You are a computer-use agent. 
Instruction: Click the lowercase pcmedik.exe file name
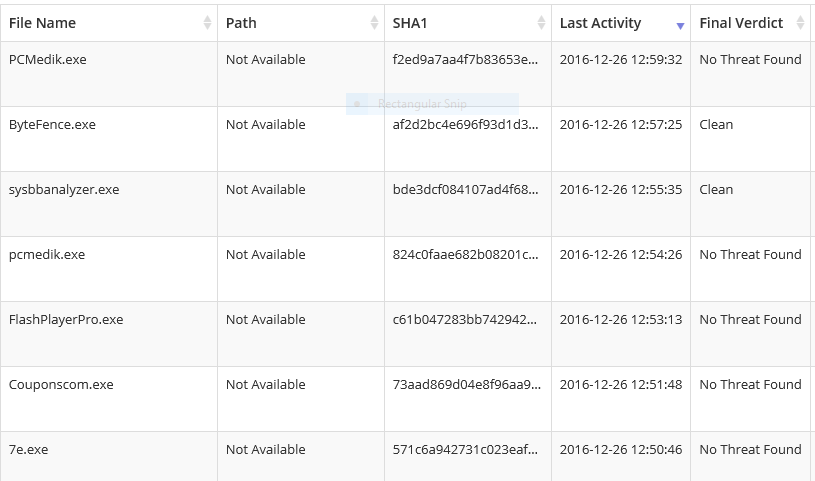[x=47, y=255]
